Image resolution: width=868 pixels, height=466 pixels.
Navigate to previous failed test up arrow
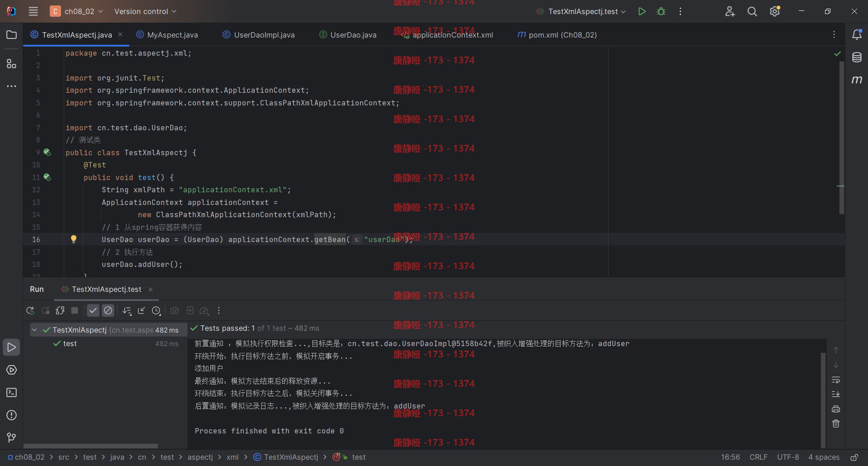point(836,350)
